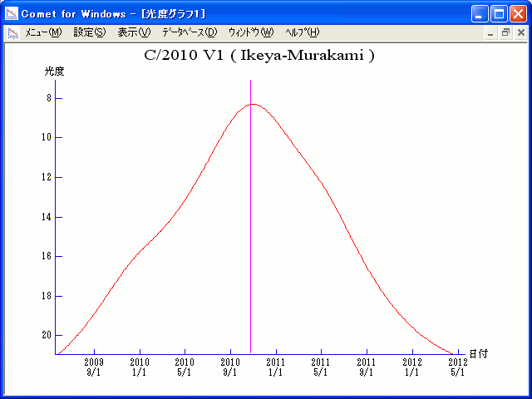Minimize the inner 光度グラフ1 child window

coord(490,32)
